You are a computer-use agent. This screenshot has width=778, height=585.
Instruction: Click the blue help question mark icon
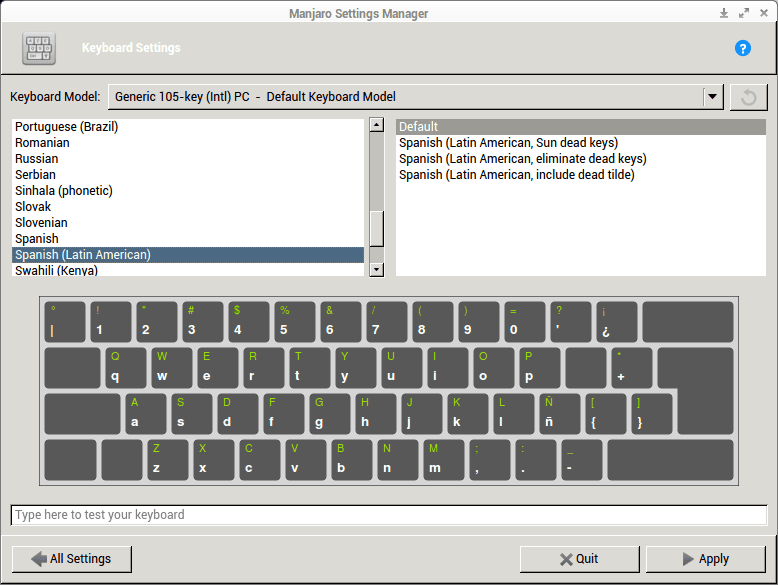click(742, 48)
